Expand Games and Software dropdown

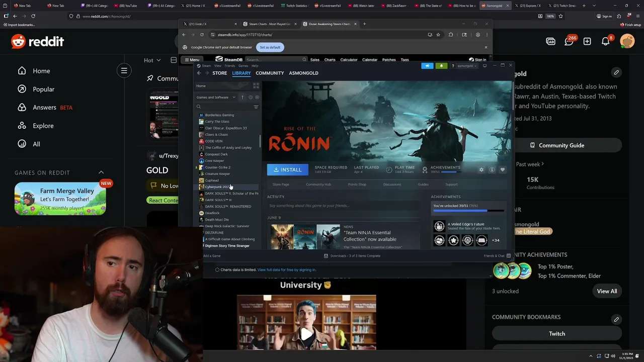click(x=216, y=97)
